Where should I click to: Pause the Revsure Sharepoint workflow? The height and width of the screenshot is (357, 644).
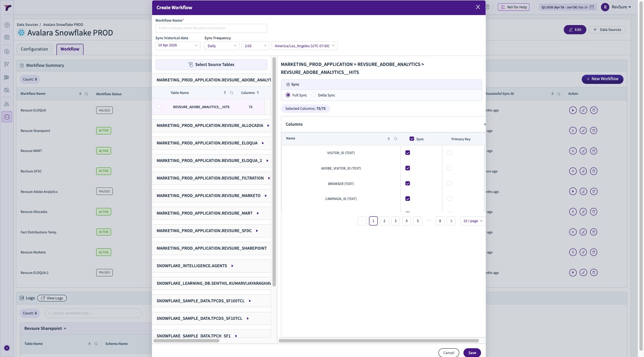(573, 131)
